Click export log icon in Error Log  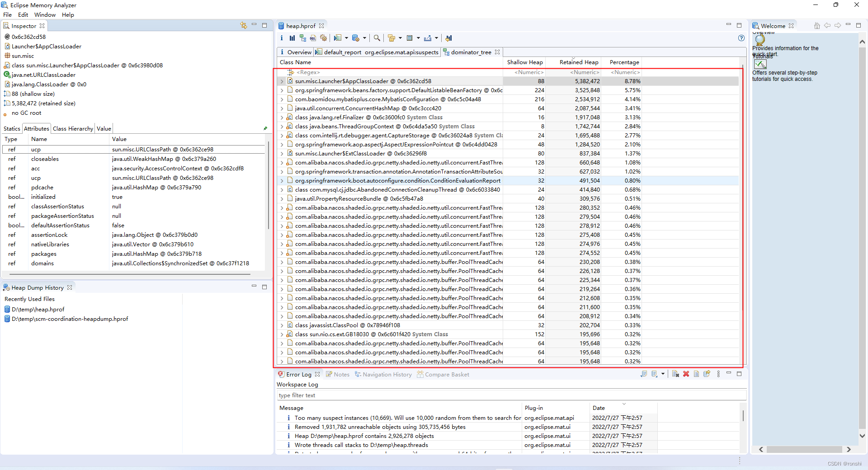click(x=644, y=374)
